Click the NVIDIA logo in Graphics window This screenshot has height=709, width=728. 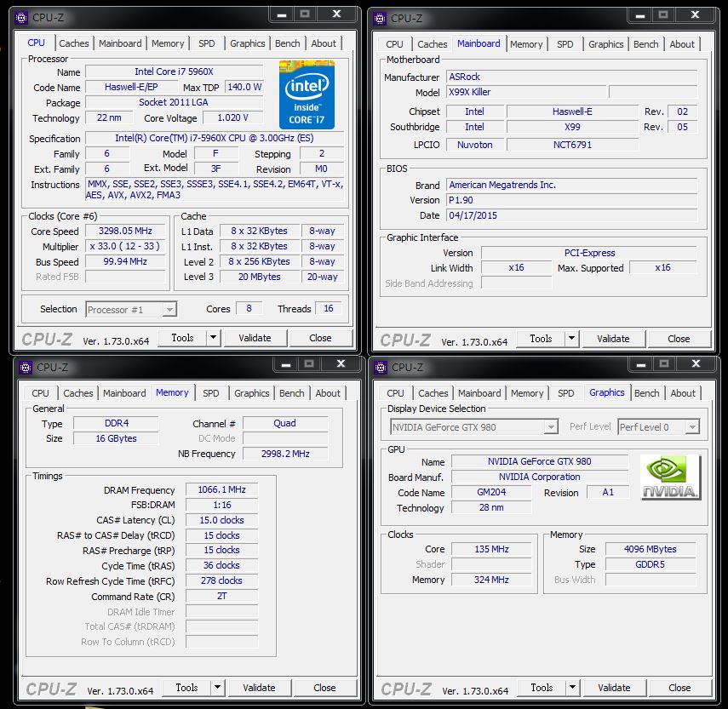tap(670, 477)
